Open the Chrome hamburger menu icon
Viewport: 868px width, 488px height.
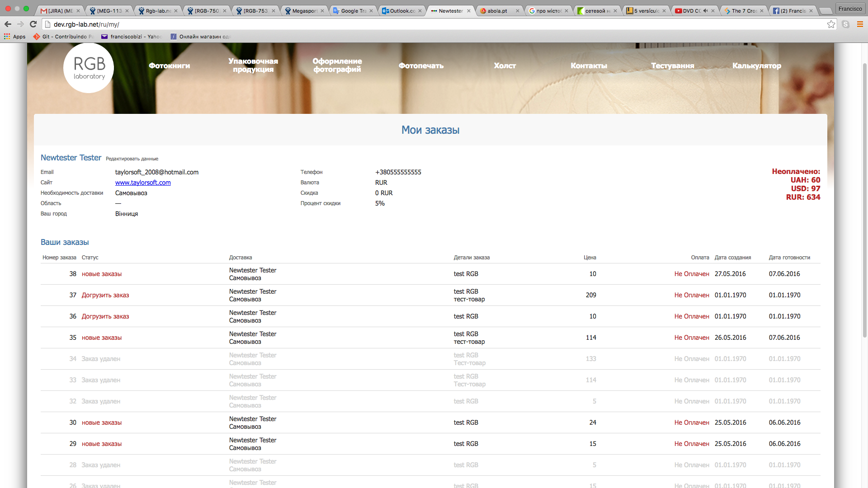860,24
